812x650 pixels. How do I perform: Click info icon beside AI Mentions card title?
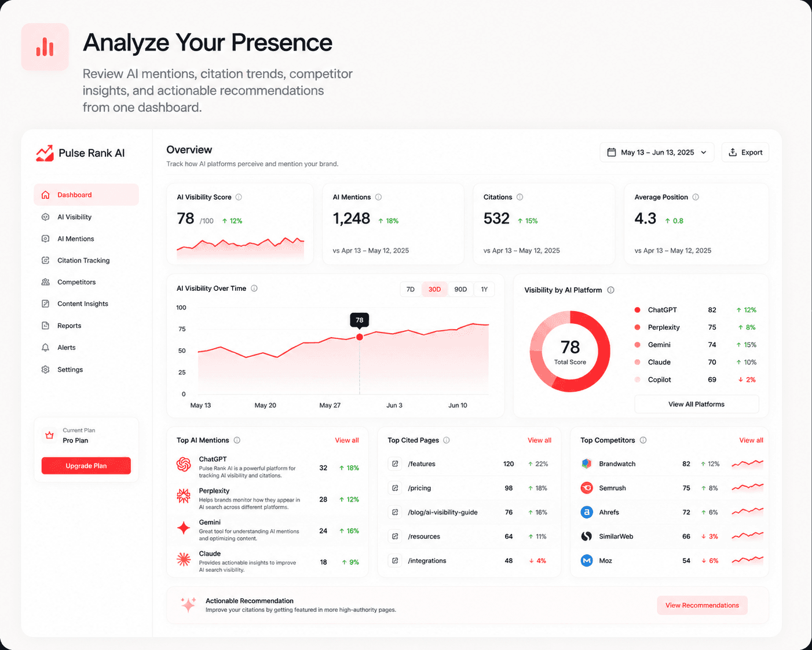click(x=378, y=197)
